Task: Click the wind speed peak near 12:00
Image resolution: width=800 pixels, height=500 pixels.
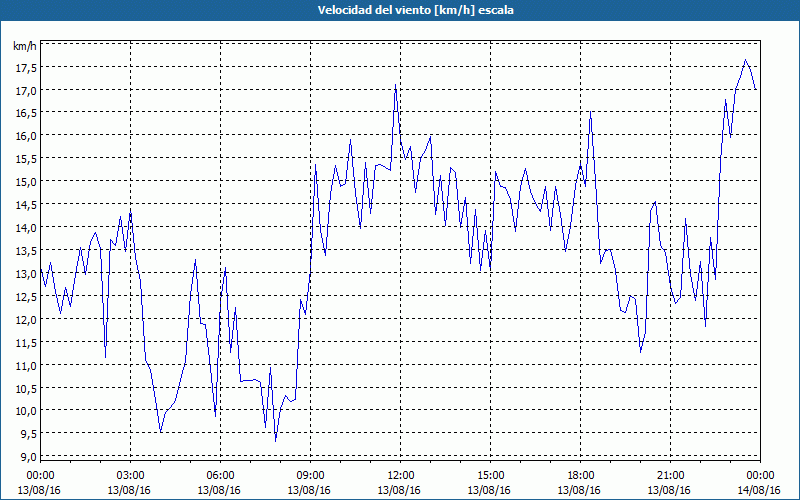Action: pos(395,85)
